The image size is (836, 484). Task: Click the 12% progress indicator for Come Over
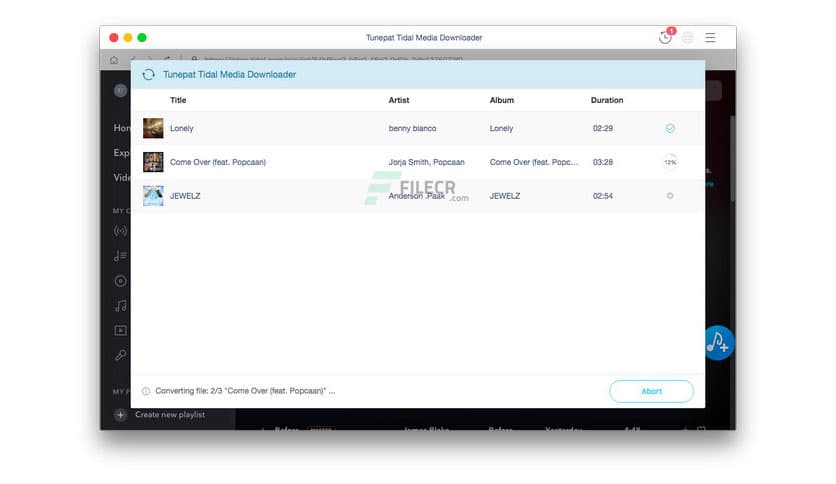670,162
